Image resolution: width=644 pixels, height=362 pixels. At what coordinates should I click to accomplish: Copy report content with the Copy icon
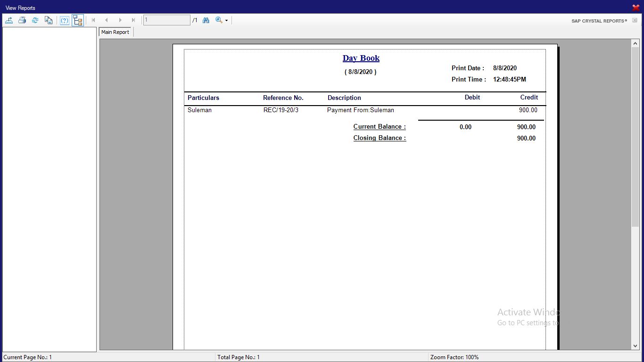(49, 20)
